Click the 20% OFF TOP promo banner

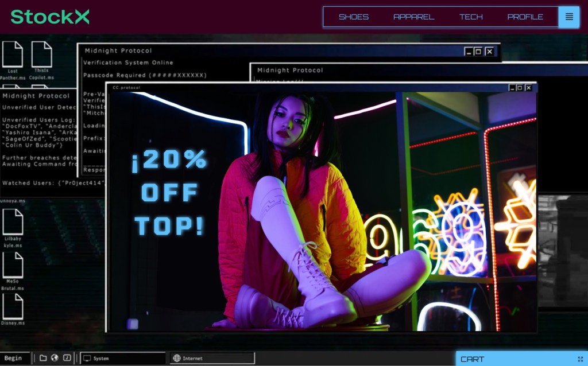[169, 194]
